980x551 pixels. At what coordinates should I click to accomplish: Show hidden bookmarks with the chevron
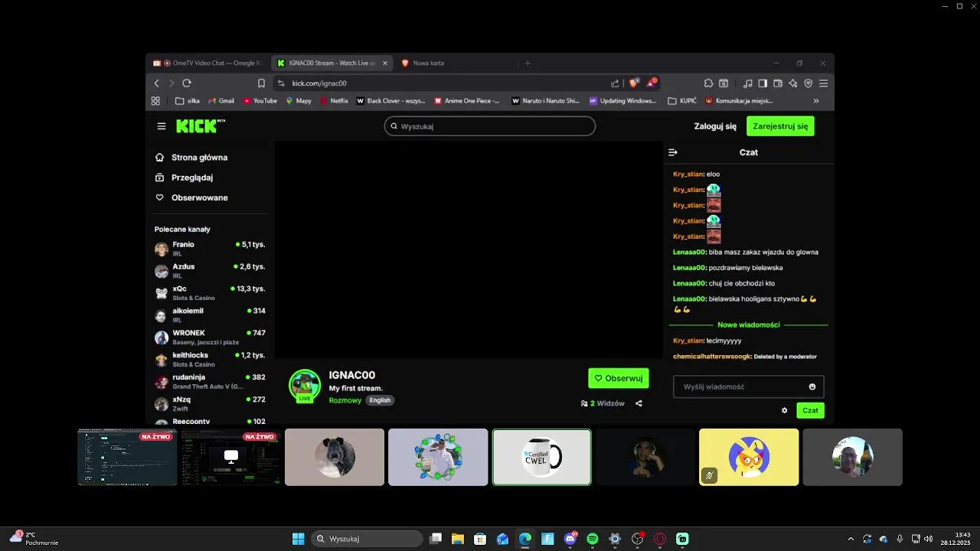[816, 100]
